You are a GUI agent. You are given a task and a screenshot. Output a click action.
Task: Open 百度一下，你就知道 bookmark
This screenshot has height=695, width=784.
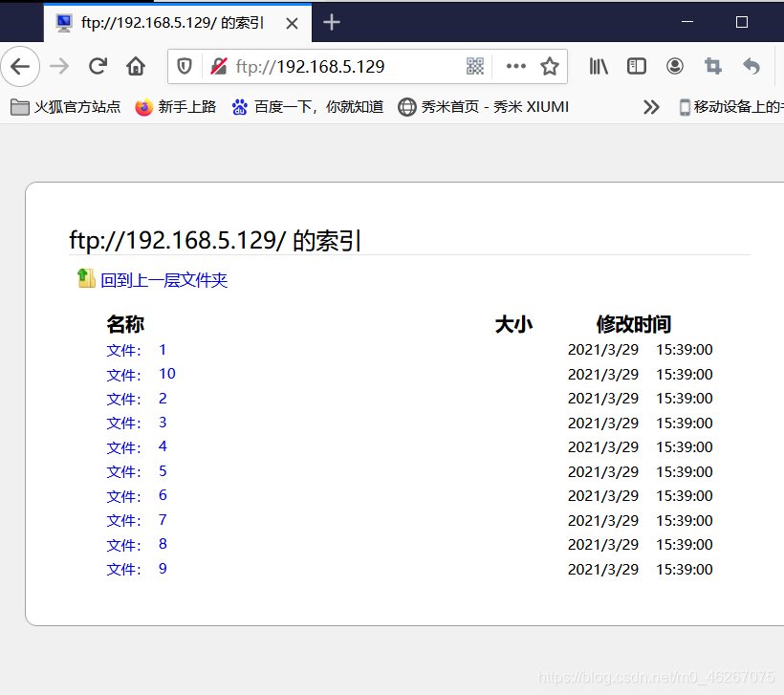[308, 107]
